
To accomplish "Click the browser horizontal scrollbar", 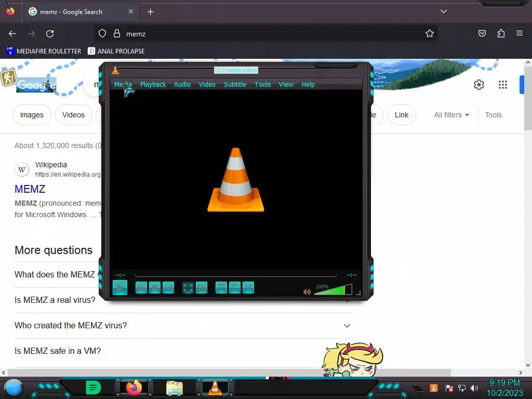I will 229,373.
